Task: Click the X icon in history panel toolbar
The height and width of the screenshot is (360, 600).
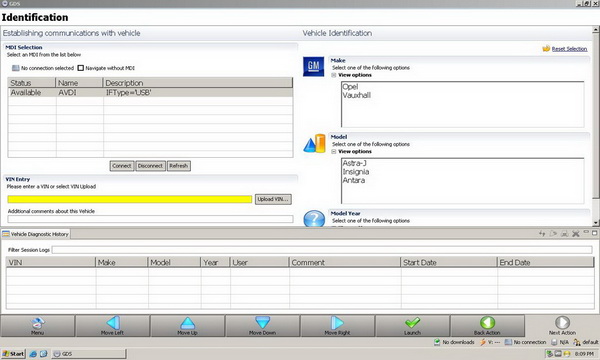Action: point(576,233)
